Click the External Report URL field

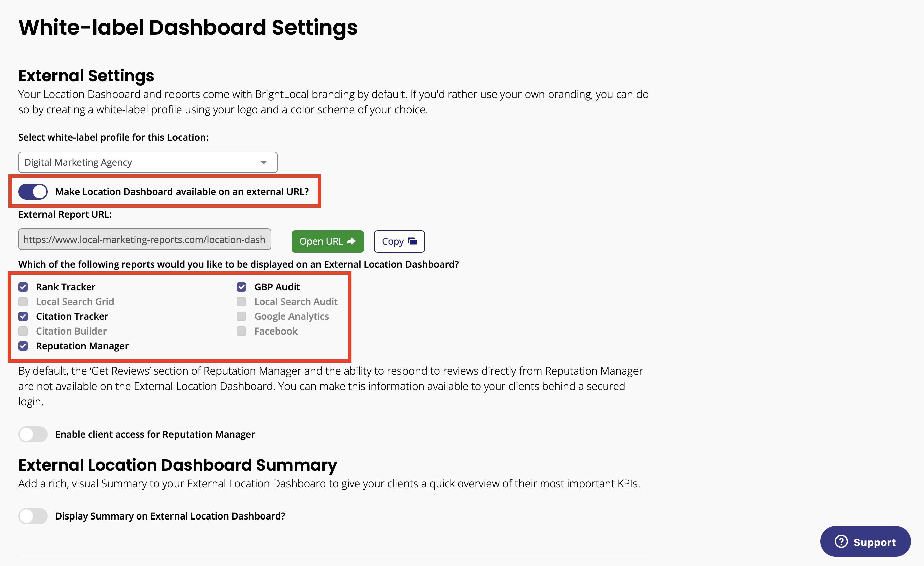[x=145, y=239]
